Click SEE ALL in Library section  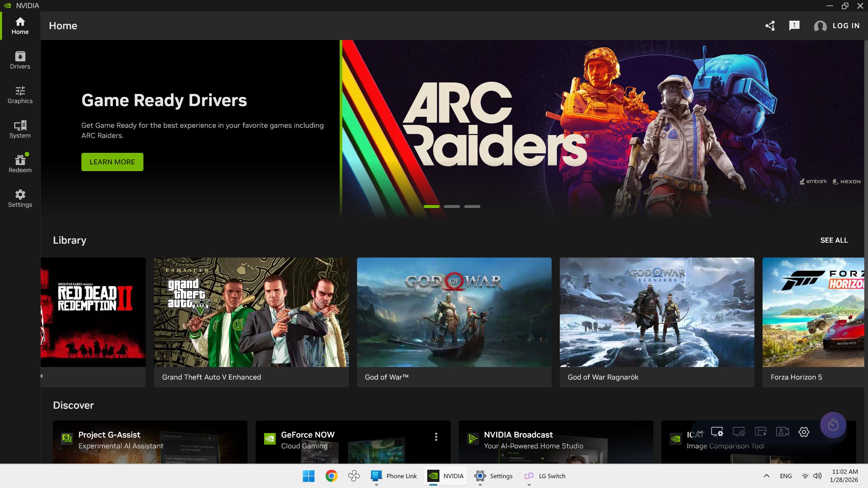click(834, 240)
